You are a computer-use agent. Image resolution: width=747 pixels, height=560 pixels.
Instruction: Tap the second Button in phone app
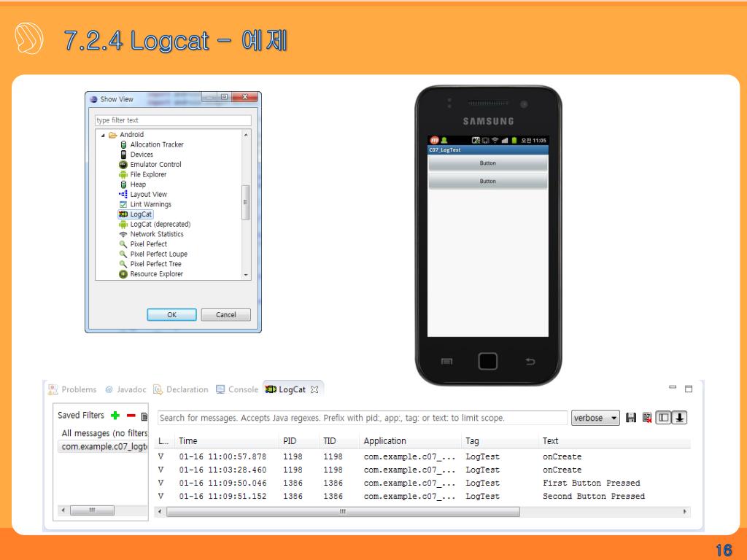click(488, 182)
